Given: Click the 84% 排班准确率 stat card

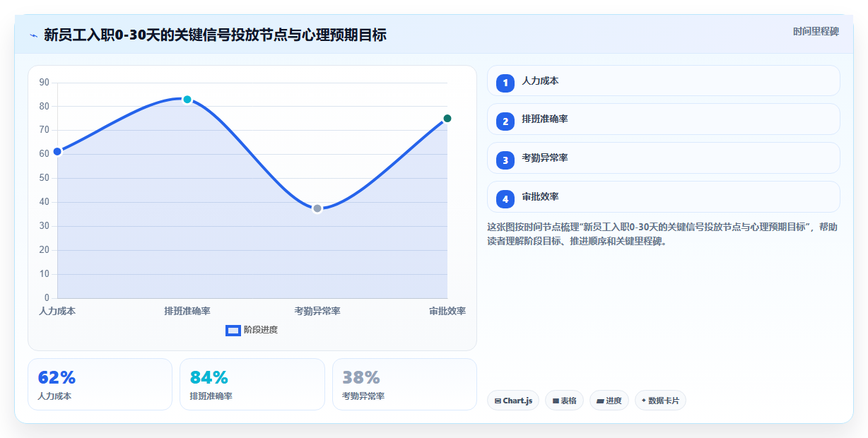Looking at the screenshot, I should (252, 384).
